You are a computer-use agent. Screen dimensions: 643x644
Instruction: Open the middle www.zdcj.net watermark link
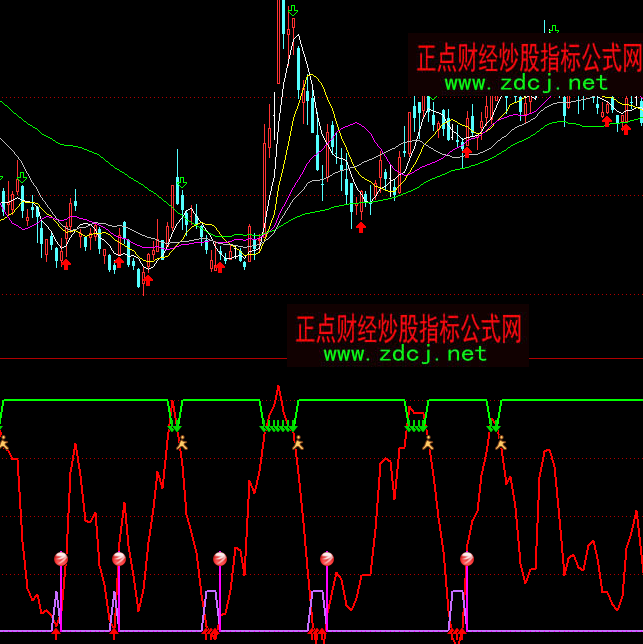[x=405, y=354]
